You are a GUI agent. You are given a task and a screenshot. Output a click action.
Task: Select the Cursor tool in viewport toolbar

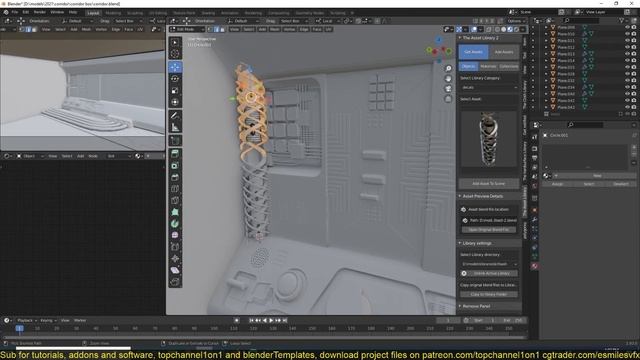(175, 54)
